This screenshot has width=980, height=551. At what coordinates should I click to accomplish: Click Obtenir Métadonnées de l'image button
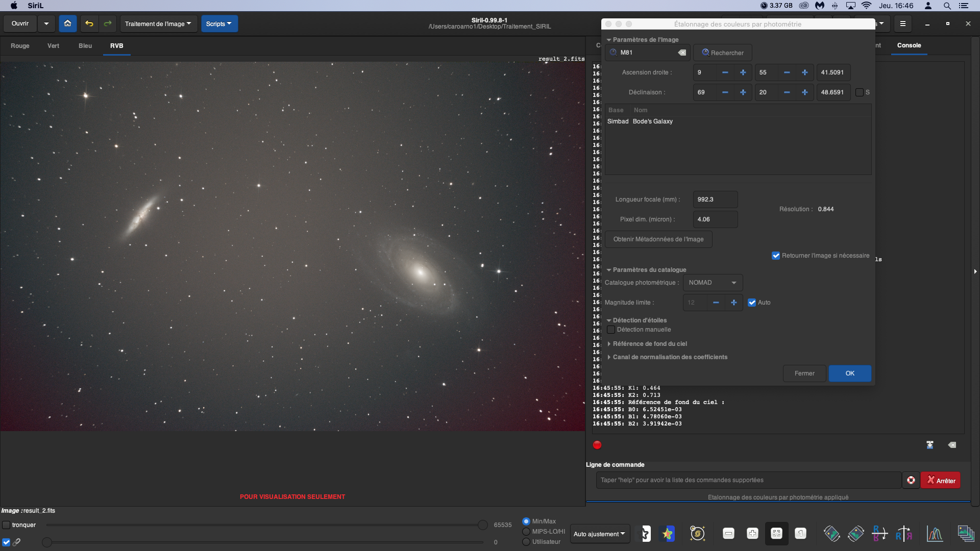coord(658,239)
